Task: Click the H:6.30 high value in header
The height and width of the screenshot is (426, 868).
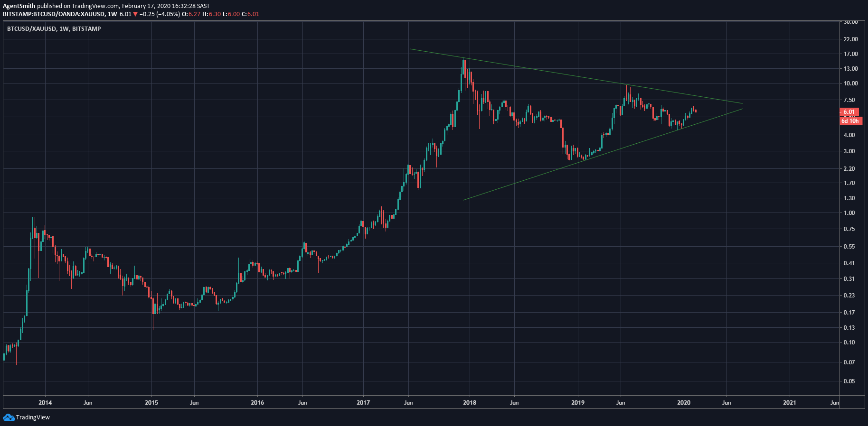Action: [x=212, y=14]
